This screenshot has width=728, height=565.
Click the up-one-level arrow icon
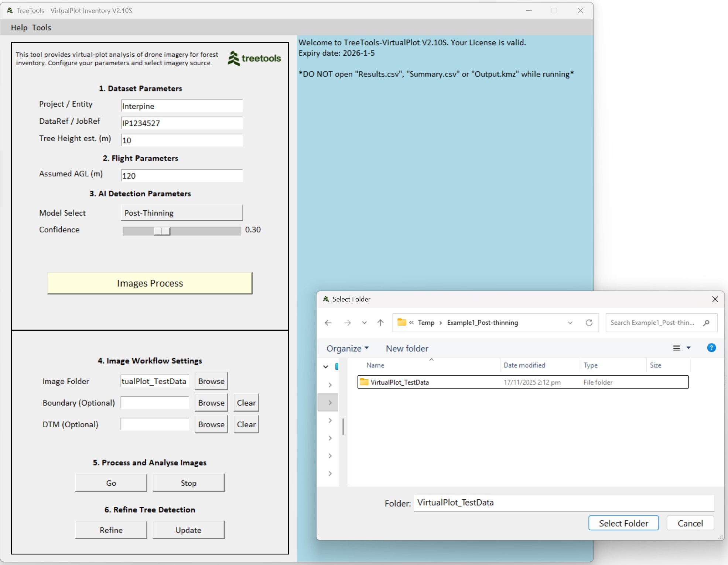380,323
